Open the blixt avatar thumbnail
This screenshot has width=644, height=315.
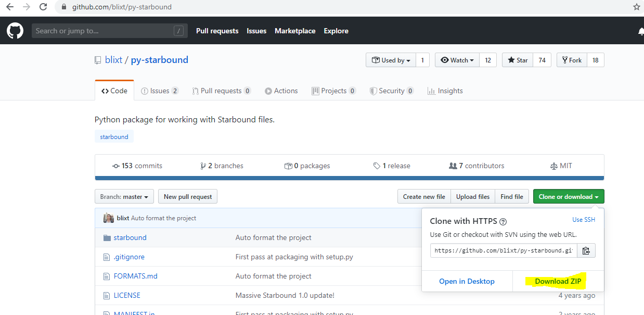click(109, 218)
